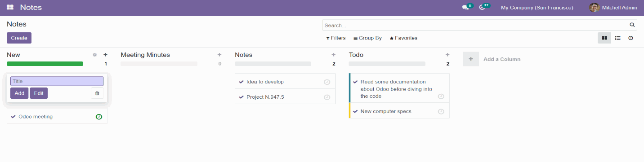Switch to activity view icon
The width and height of the screenshot is (644, 162).
pyautogui.click(x=631, y=38)
